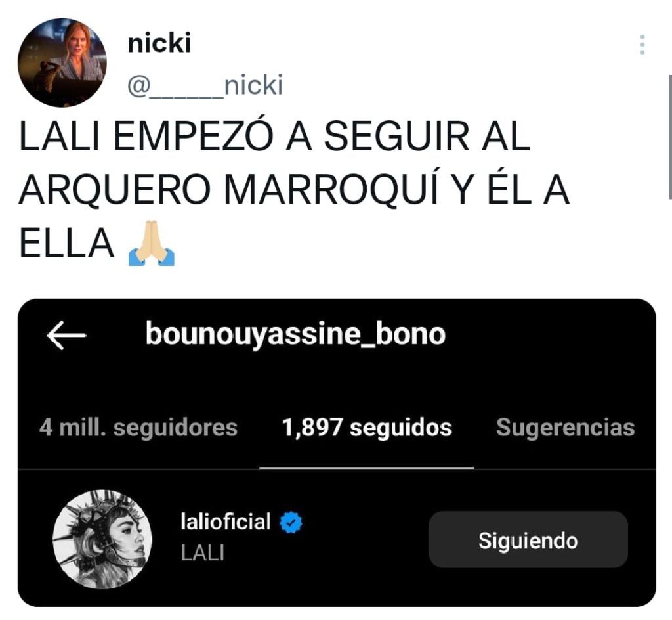Click the word MARROQUÍ in the tweet
The height and width of the screenshot is (620, 672).
coord(331,190)
